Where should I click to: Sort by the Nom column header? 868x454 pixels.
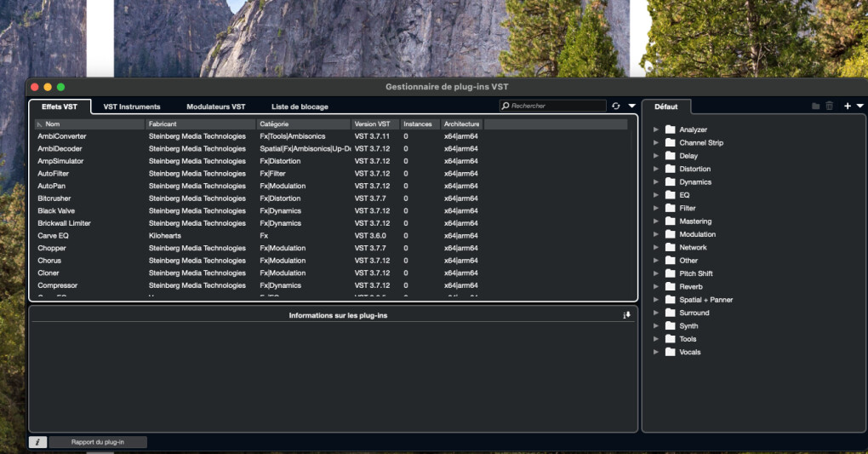tap(89, 124)
